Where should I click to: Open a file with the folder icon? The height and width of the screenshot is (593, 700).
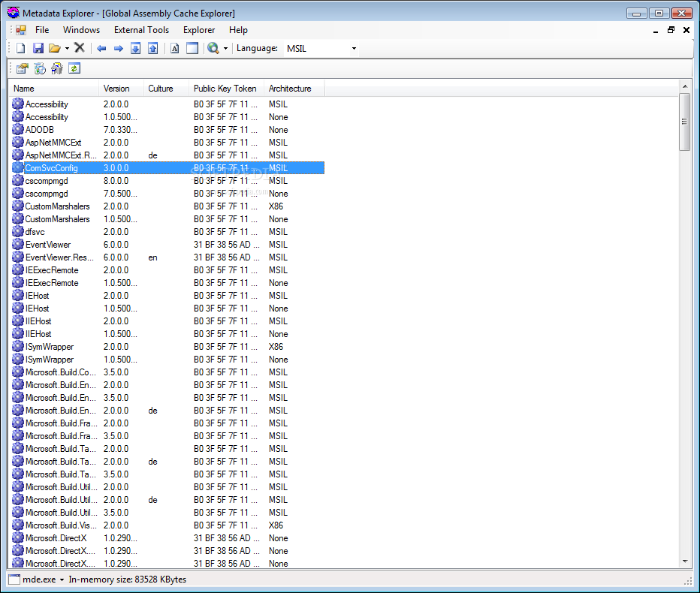55,48
